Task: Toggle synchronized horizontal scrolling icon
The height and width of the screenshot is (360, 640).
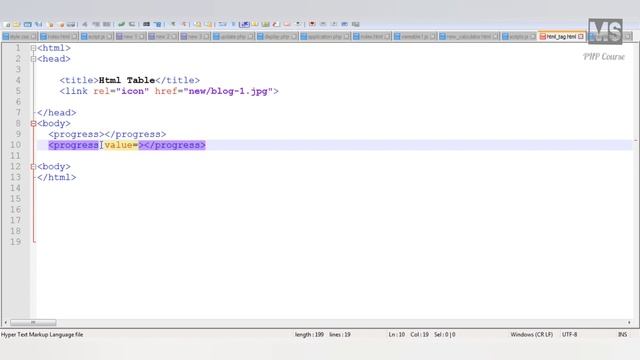Action: point(209,24)
